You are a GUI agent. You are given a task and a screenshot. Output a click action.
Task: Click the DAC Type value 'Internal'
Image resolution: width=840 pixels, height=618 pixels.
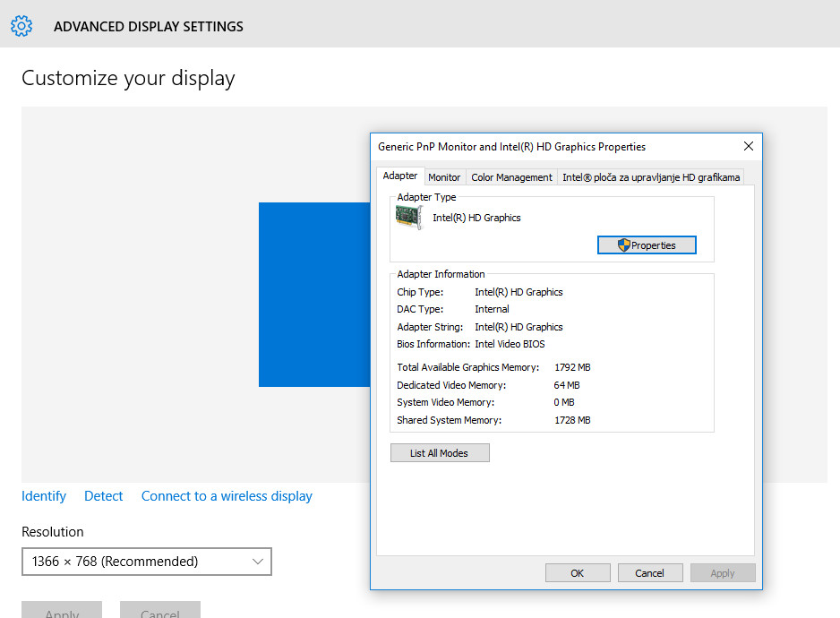coord(492,309)
